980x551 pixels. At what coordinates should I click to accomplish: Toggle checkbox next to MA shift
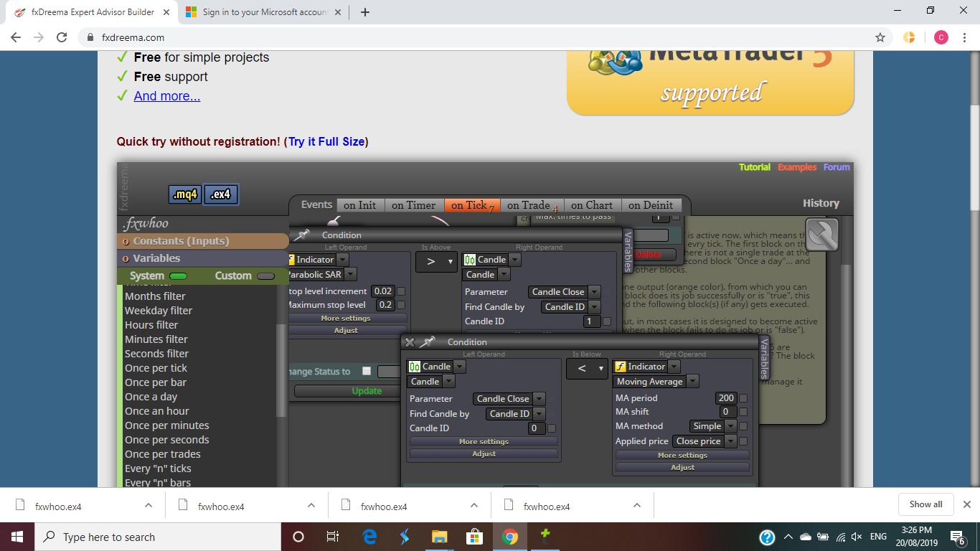[743, 412]
